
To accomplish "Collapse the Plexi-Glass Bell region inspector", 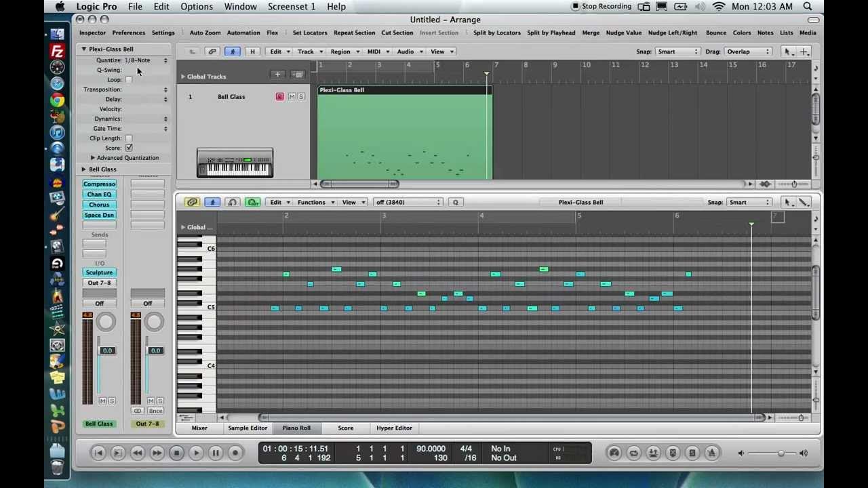I will [x=84, y=49].
